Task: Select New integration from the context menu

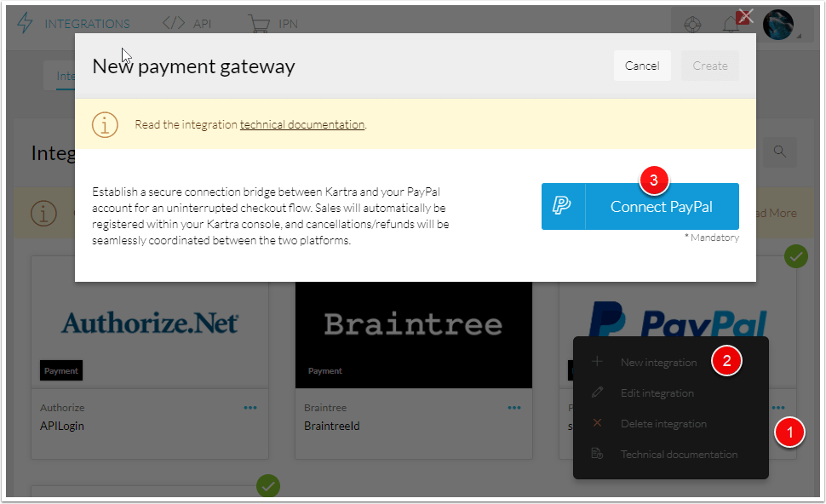Action: pos(658,363)
